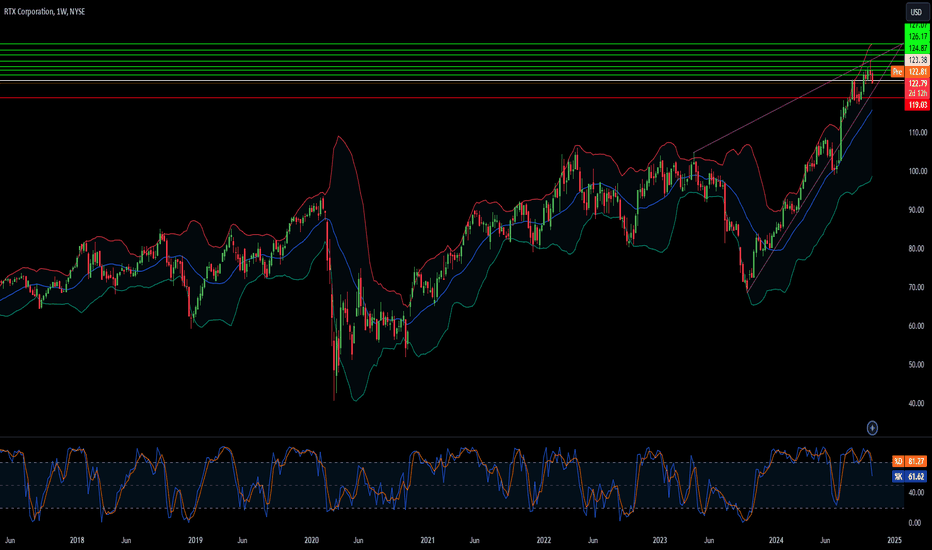Select the 123.38 white price label
932x550 pixels.
pos(917,60)
